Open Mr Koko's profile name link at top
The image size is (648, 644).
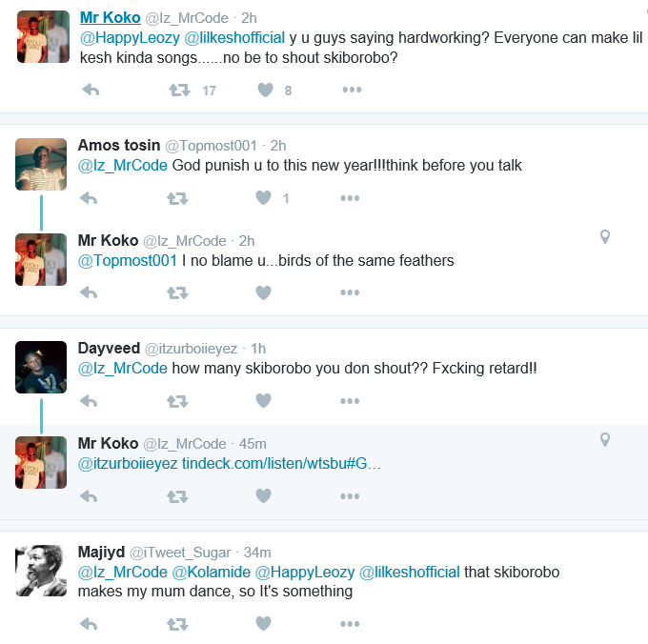pyautogui.click(x=110, y=17)
